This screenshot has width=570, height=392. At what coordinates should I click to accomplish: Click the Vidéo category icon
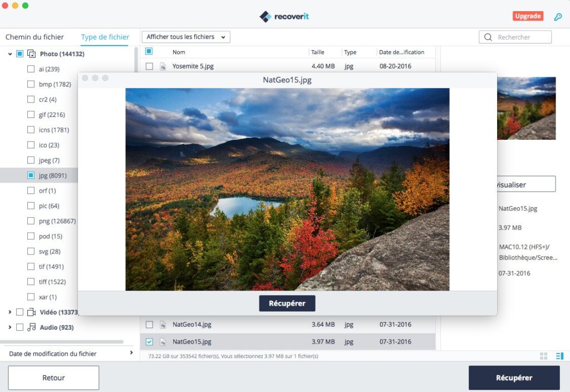click(32, 312)
